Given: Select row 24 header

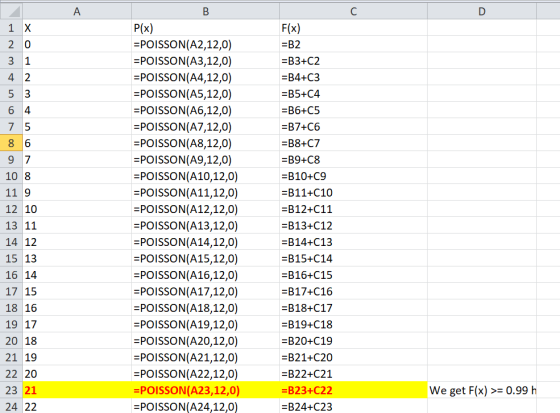Looking at the screenshot, I should click(x=11, y=406).
